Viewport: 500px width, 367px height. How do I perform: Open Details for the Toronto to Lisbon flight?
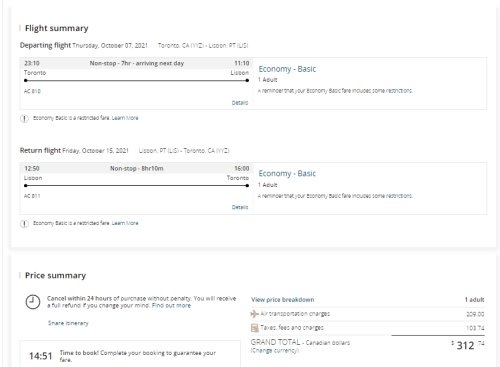point(240,103)
